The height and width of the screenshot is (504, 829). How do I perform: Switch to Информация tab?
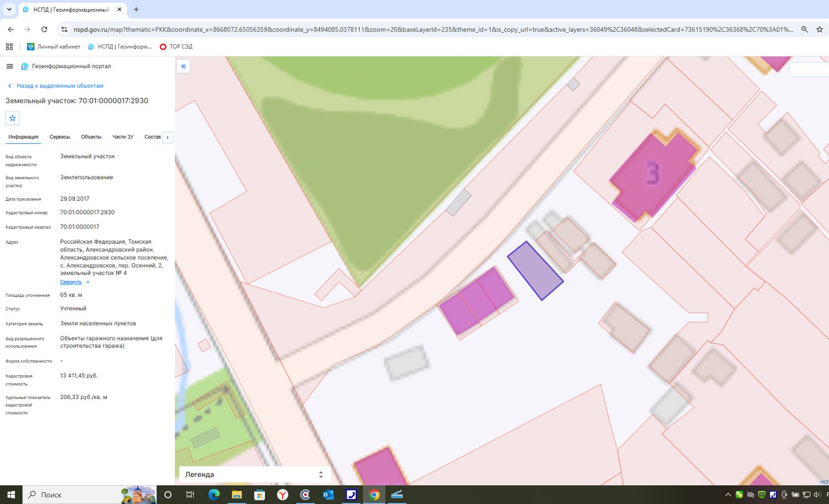click(x=23, y=137)
